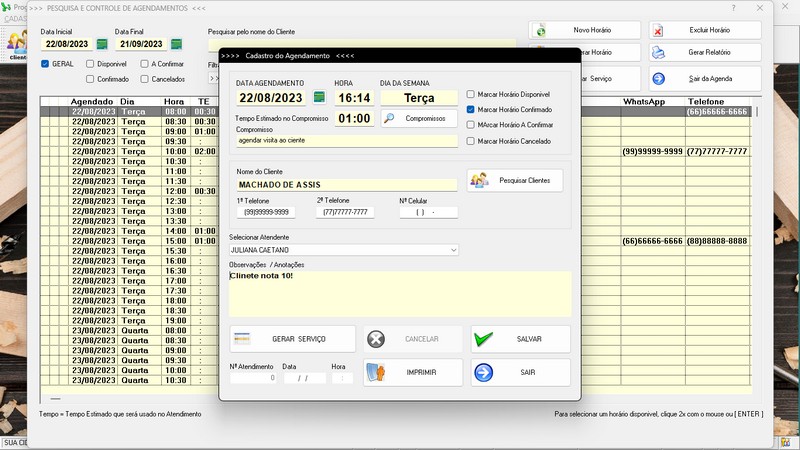This screenshot has width=800, height=450.
Task: Click the blue arrow Sair icon
Action: [483, 372]
